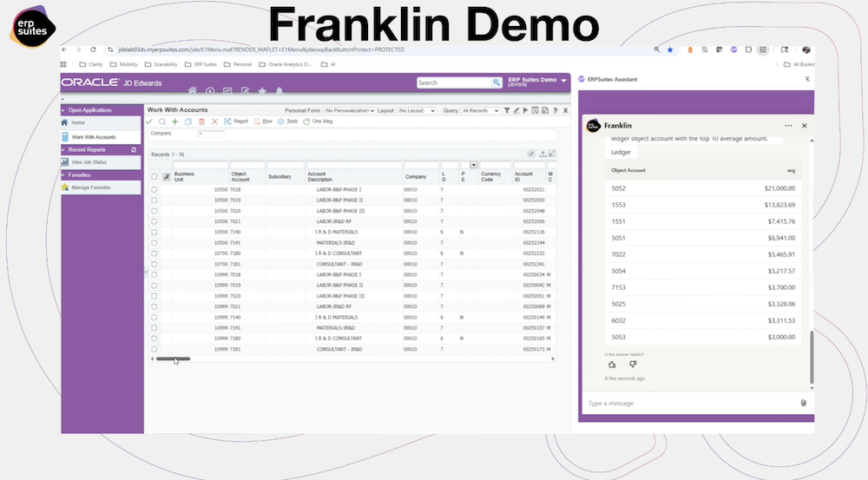Click the grid horizontal scrollbar thumb

tap(173, 358)
